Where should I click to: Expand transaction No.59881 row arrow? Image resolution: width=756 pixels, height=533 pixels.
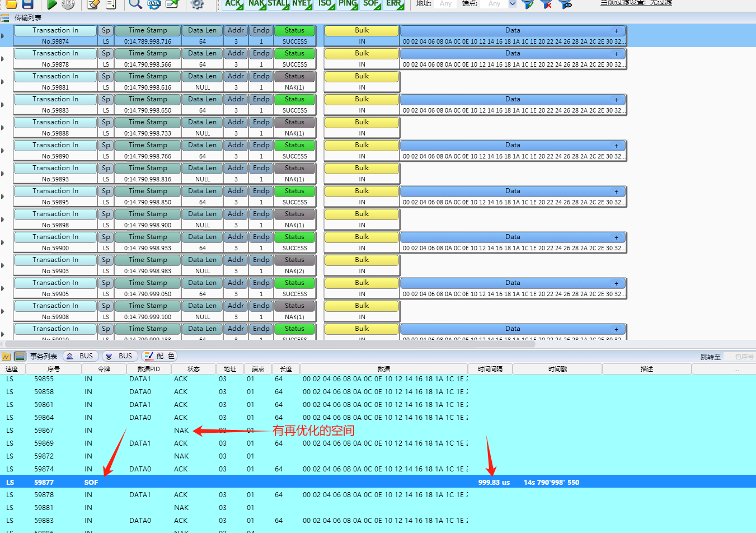(3, 82)
